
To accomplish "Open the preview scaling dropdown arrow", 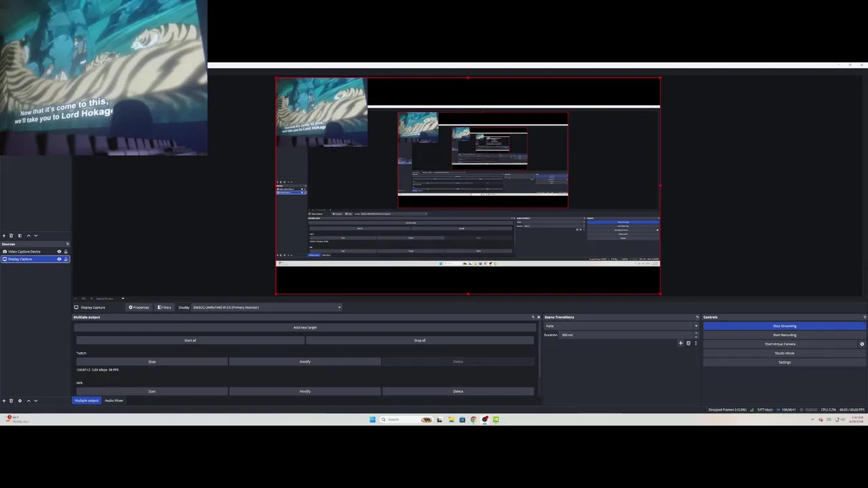I will (123, 298).
